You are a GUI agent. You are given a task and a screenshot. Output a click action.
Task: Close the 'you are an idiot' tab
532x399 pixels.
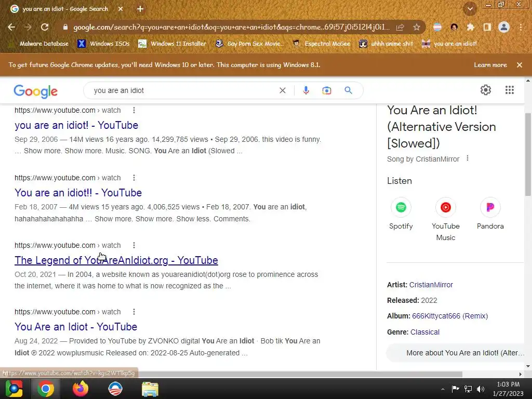coord(121,9)
